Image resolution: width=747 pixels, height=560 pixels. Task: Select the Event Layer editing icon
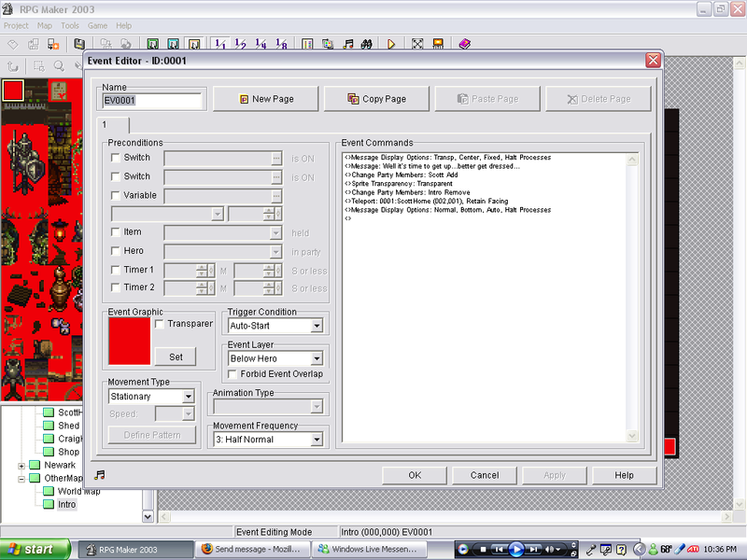[194, 44]
